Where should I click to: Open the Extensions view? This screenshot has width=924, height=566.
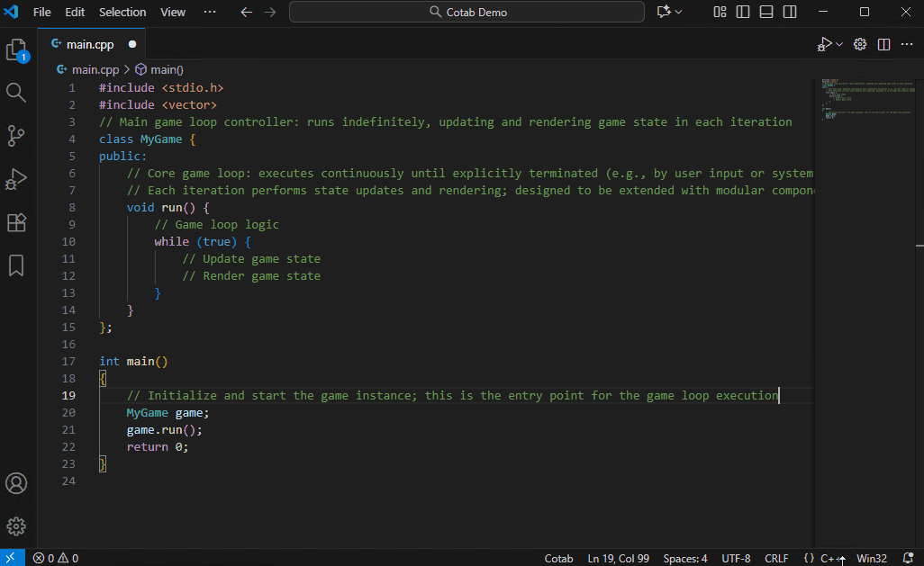tap(16, 222)
